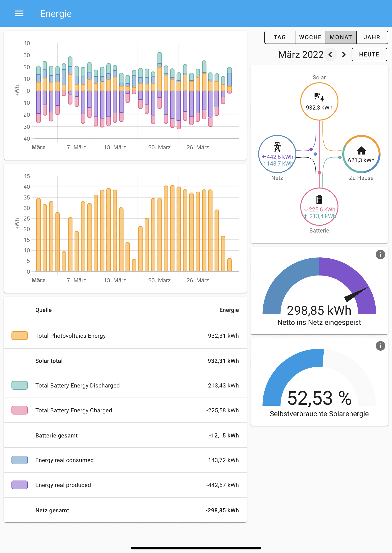Open info for Selbstverbrauchte Solarenergie gauge
This screenshot has height=553, width=392.
380,346
